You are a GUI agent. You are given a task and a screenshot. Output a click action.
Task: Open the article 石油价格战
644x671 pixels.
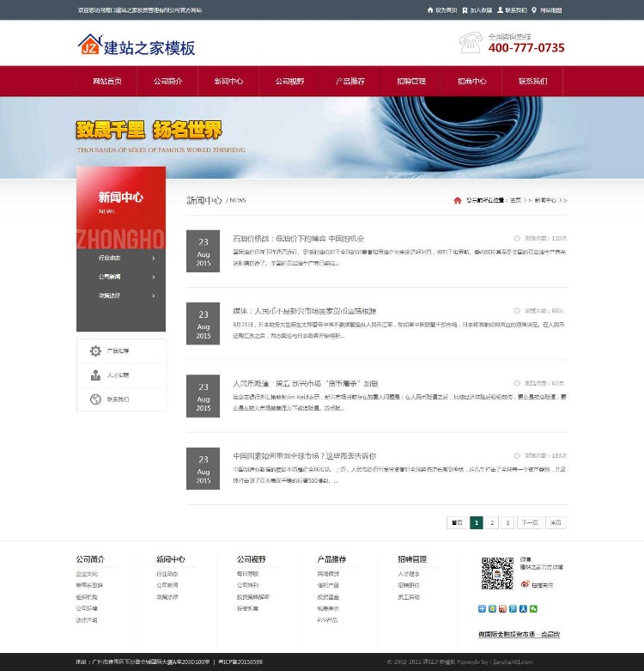(x=299, y=238)
